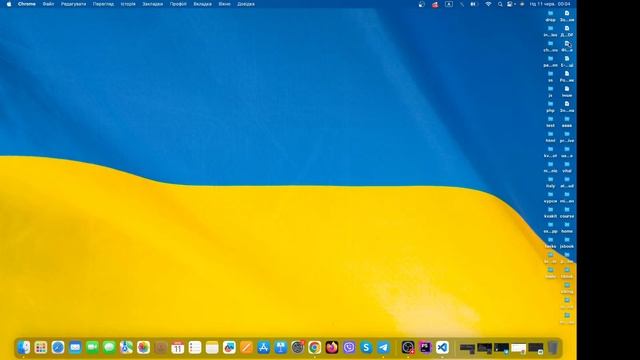Open the Mail app in the dock
Screen dimensions: 640x360
point(75,347)
